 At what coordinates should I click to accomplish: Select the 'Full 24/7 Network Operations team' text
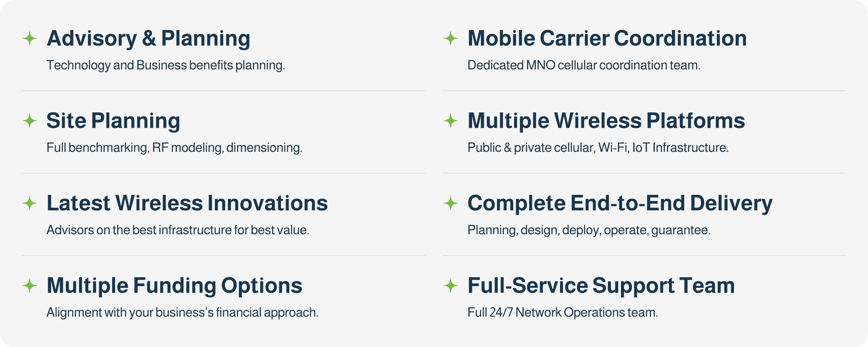point(562,312)
